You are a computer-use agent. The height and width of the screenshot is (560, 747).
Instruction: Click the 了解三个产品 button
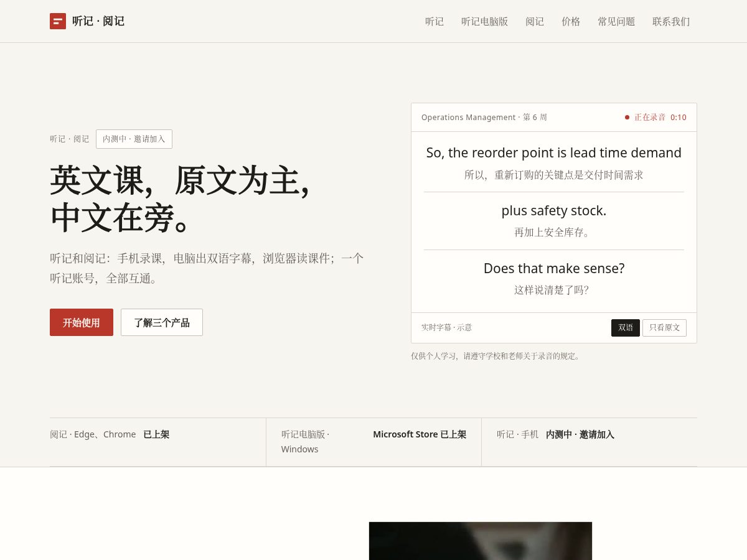pos(162,322)
